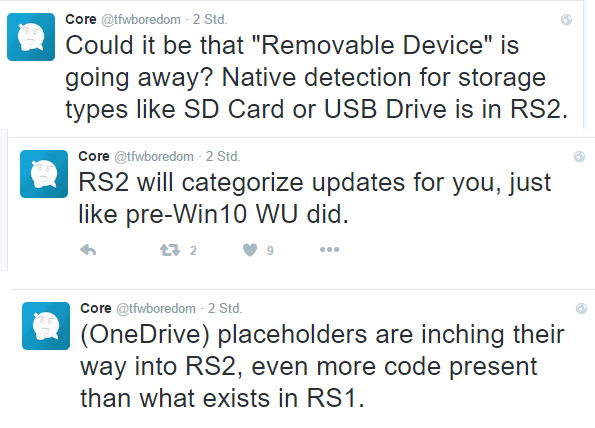Like the tweet with the heart icon
Viewport: 595px width, 428px height.
click(x=250, y=250)
